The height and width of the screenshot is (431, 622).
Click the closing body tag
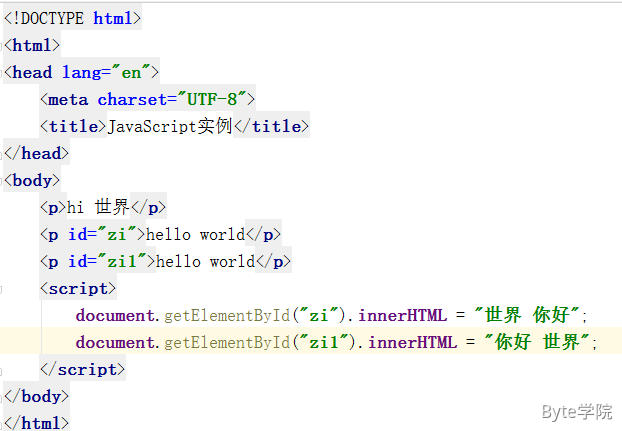36,396
